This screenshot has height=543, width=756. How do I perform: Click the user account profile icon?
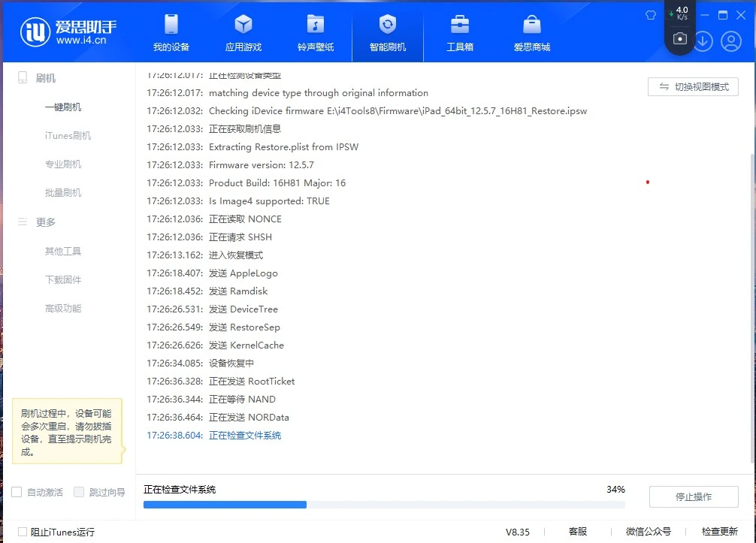[731, 41]
